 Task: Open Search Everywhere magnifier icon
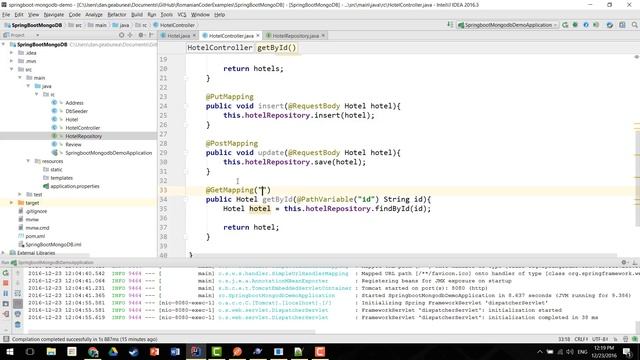[x=634, y=25]
